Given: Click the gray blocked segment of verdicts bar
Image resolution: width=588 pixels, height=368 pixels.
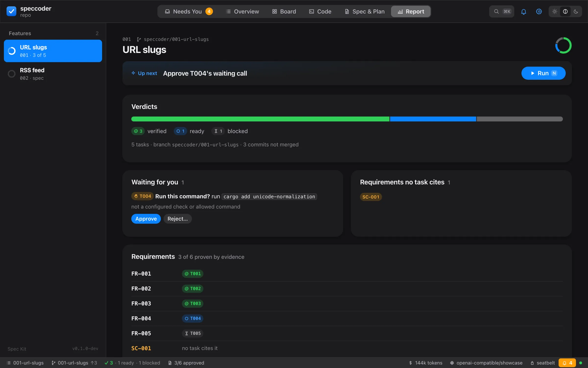Looking at the screenshot, I should point(520,119).
